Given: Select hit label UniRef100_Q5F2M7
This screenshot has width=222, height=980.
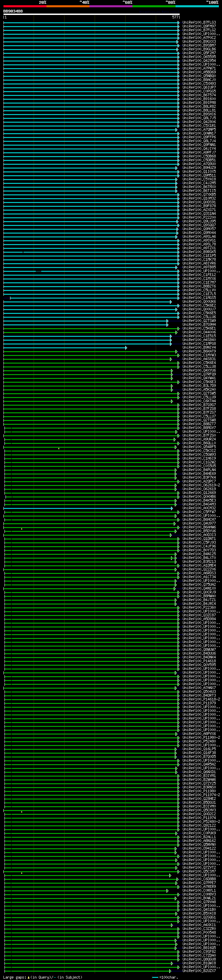Looking at the screenshot, I should (x=199, y=53).
